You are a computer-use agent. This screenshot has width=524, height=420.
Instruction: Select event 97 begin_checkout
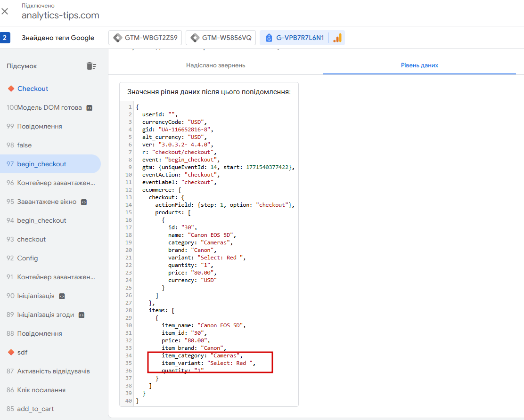tap(50, 164)
